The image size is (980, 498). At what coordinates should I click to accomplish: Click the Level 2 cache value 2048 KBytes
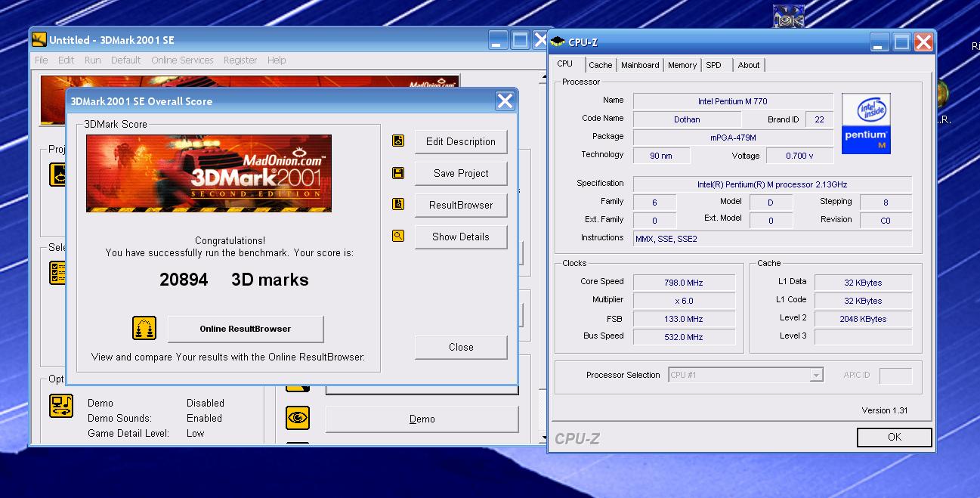tap(863, 319)
